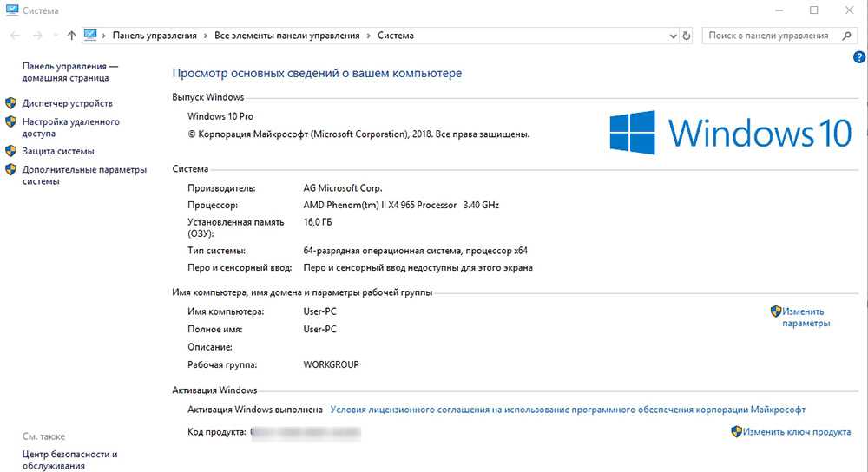Click AMD Phenom(tm) II X4 965 Processor value
The height and width of the screenshot is (472, 868).
401,205
